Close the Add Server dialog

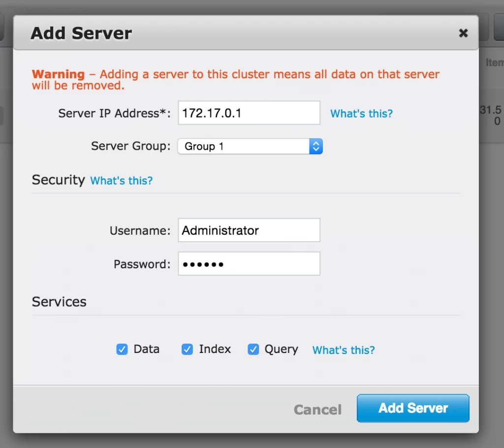click(x=463, y=33)
